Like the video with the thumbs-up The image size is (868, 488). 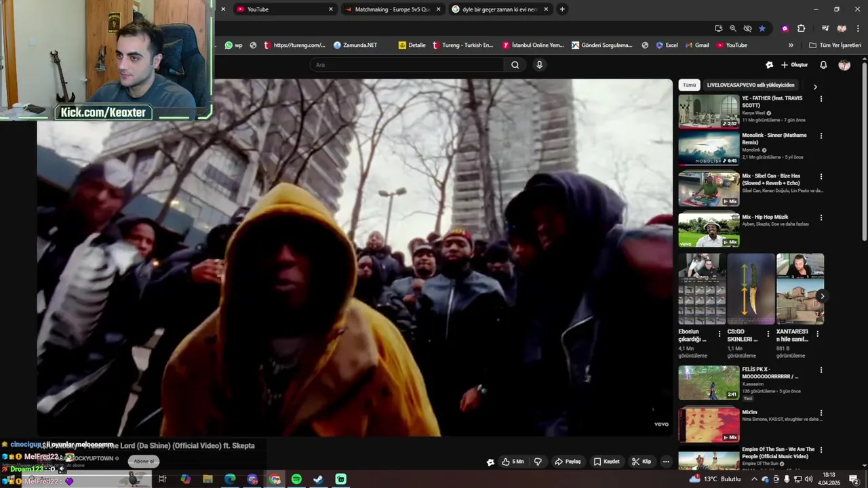513,462
